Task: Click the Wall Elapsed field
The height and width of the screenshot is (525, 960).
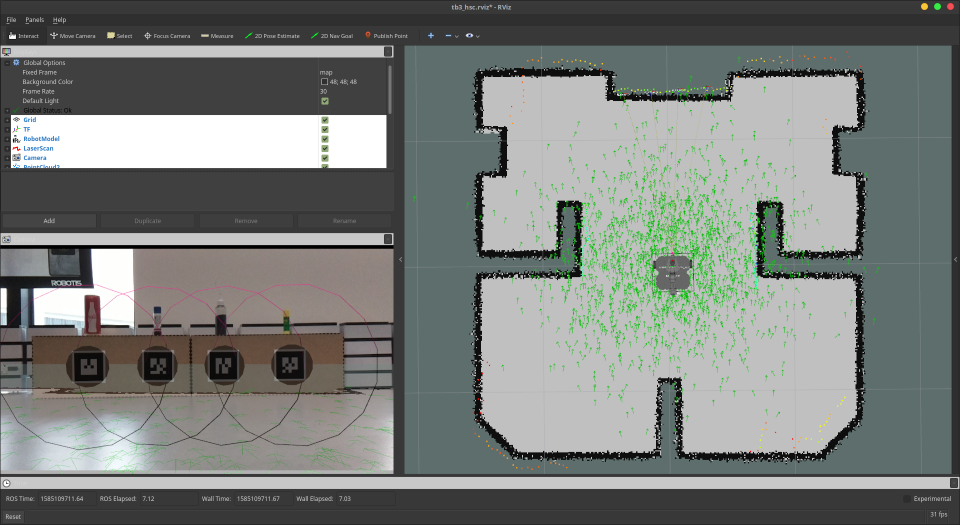Action: (366, 499)
